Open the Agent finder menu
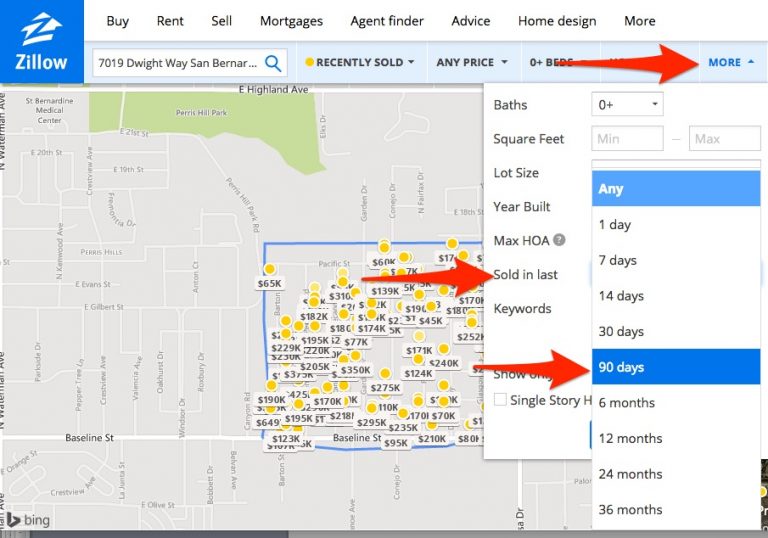The width and height of the screenshot is (768, 538). point(387,21)
